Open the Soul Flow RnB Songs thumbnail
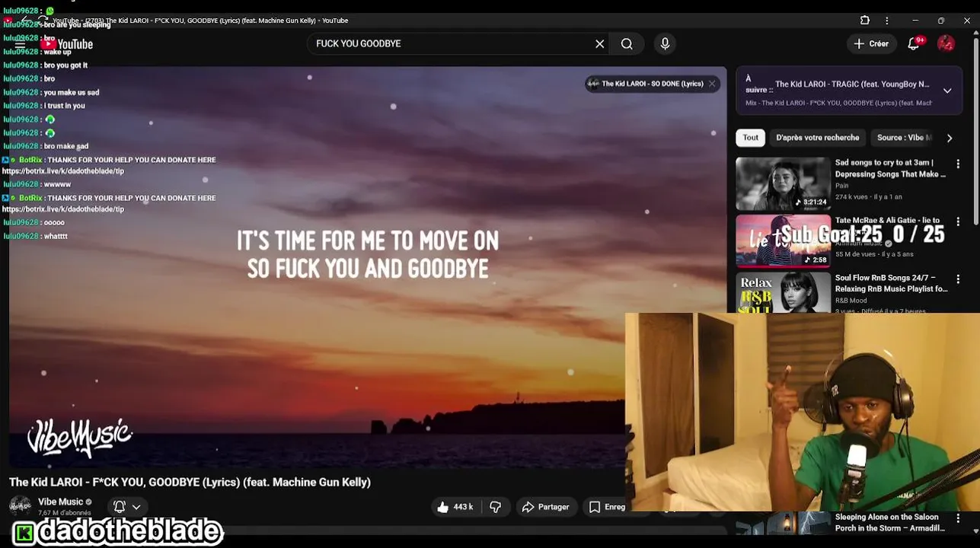The width and height of the screenshot is (980, 548). [x=783, y=292]
